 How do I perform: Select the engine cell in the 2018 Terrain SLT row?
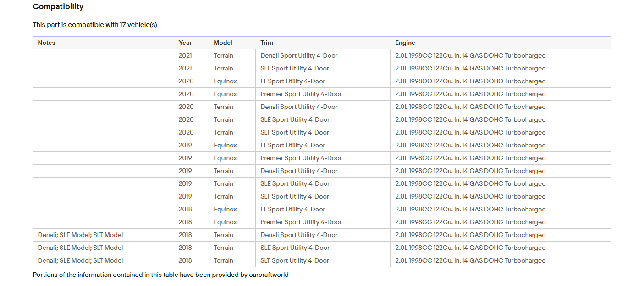[470, 260]
